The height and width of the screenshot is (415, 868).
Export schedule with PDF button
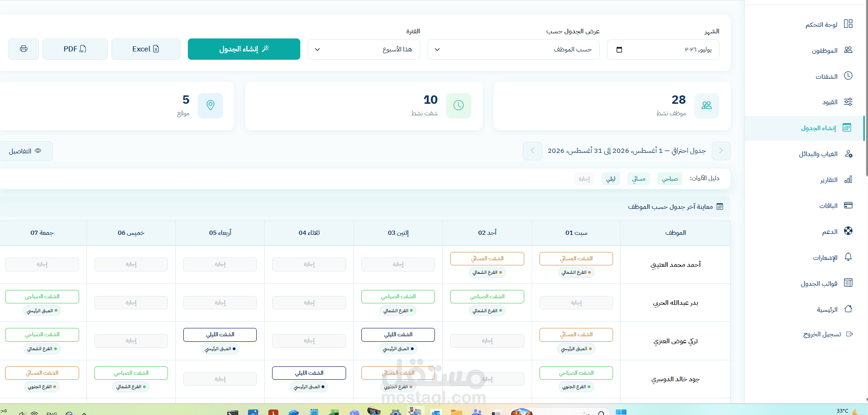(x=75, y=49)
